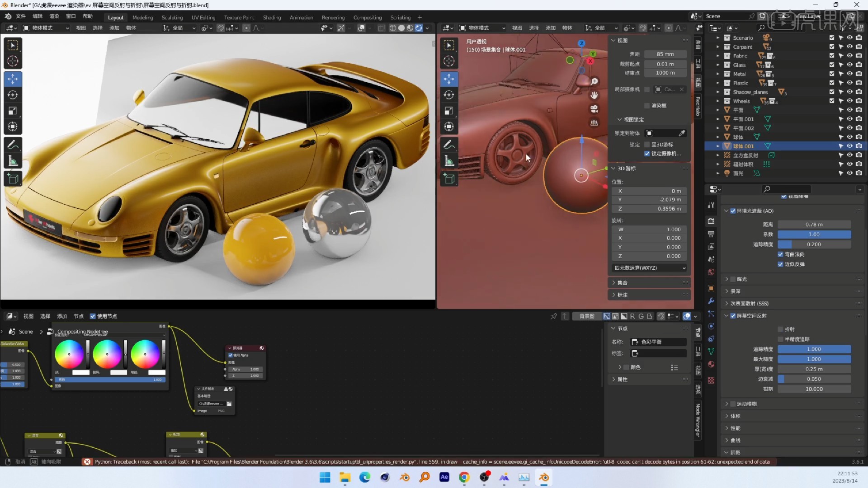The height and width of the screenshot is (488, 868).
Task: Uncheck the Carpaint collection checkbox in the outliner
Action: point(832,47)
